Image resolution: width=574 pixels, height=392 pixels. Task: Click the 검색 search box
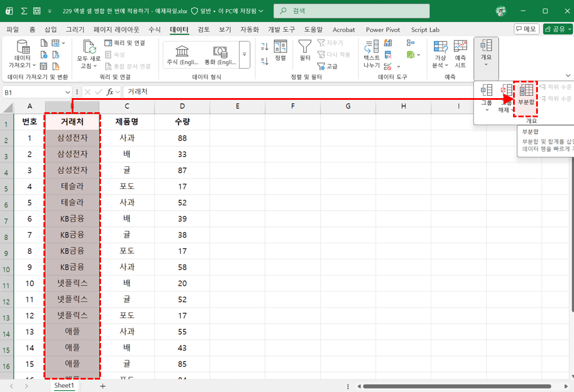pos(350,11)
